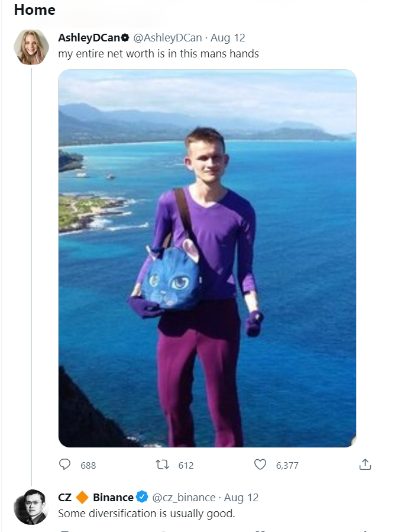
Task: Click the AshleyDCan display name
Action: click(x=89, y=38)
